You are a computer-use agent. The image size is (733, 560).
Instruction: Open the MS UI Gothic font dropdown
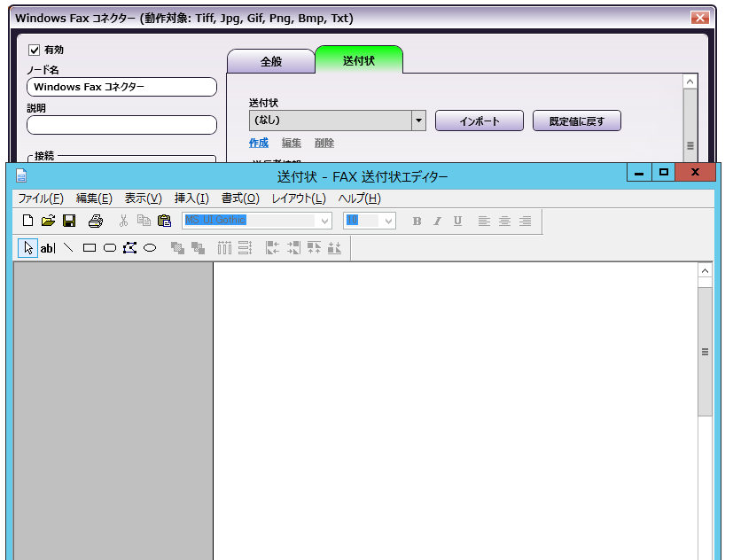point(324,222)
